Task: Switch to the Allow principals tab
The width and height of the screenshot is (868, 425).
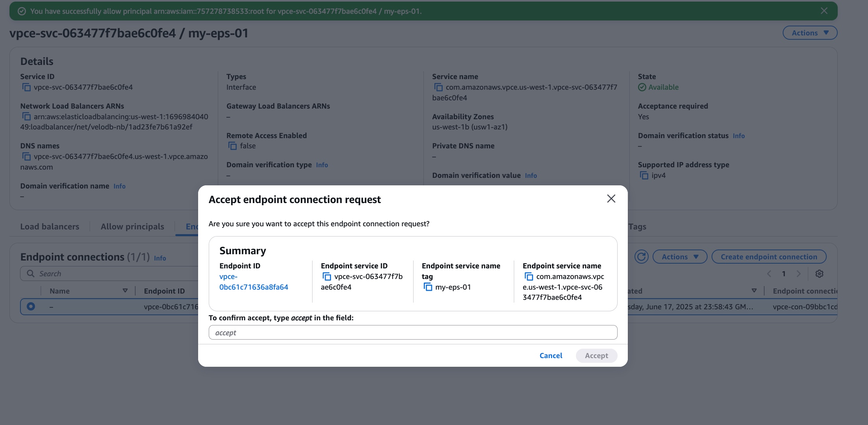Action: pos(132,226)
